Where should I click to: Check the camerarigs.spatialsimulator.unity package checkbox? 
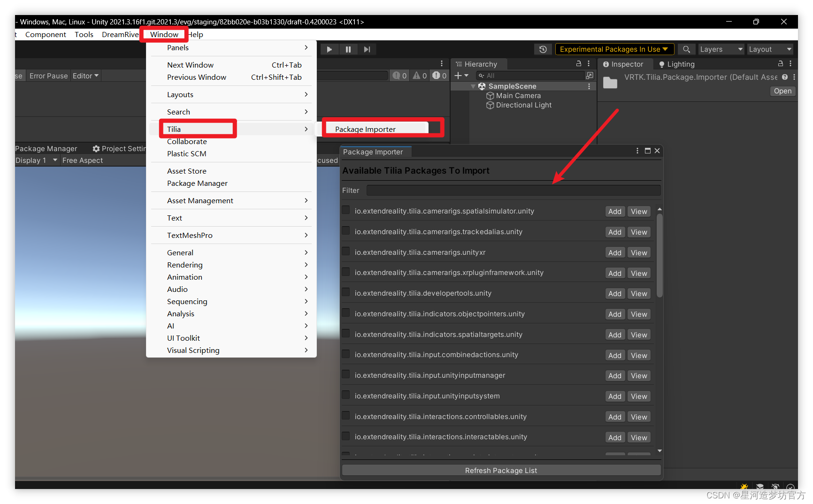(x=346, y=210)
